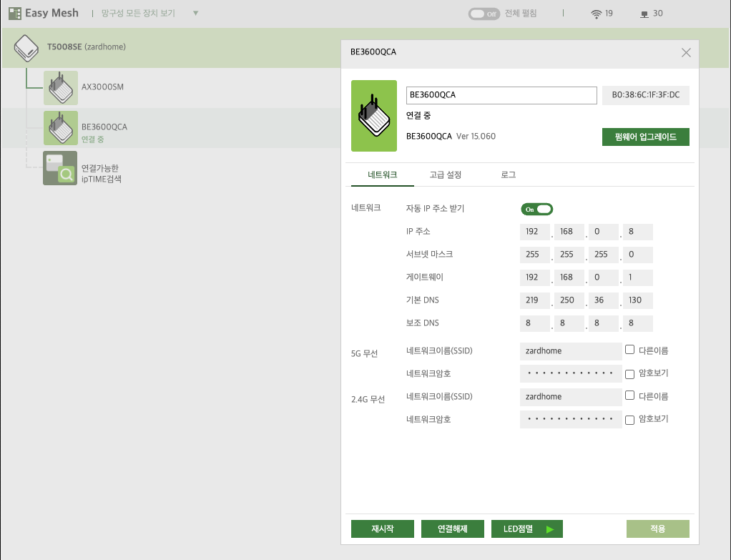Image resolution: width=731 pixels, height=560 pixels.
Task: Click the wired client count icon
Action: 644,14
